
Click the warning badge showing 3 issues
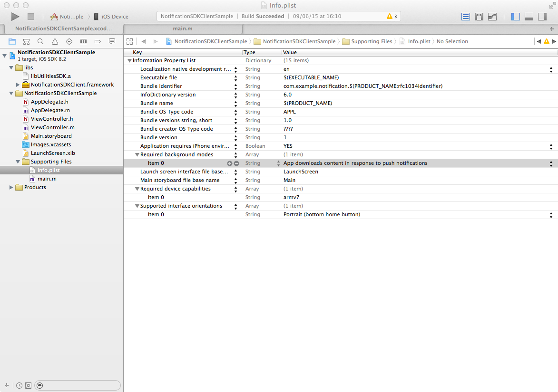pos(392,16)
